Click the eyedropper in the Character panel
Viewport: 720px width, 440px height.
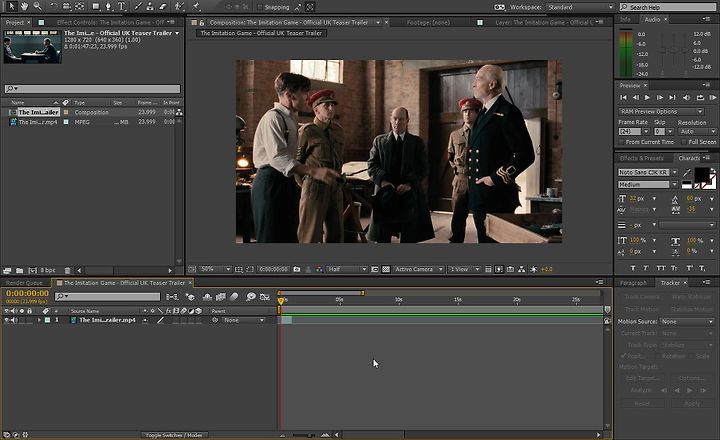click(686, 173)
